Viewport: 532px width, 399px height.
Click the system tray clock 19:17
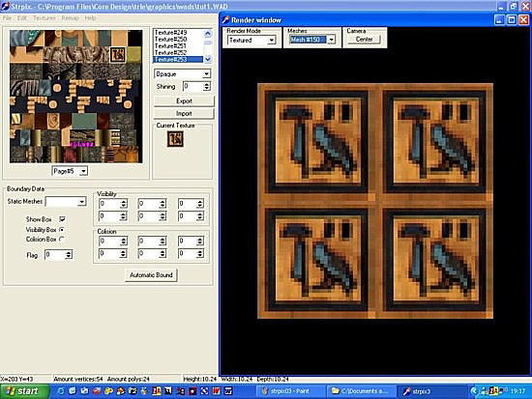click(x=518, y=391)
